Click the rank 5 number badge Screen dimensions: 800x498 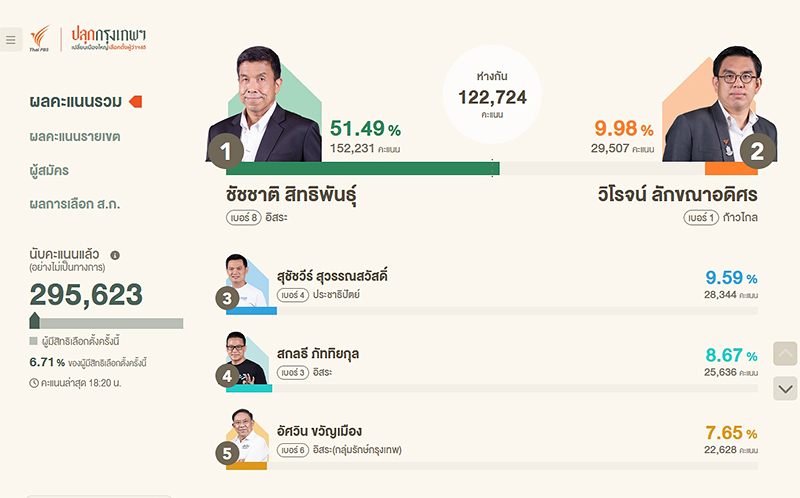click(227, 452)
